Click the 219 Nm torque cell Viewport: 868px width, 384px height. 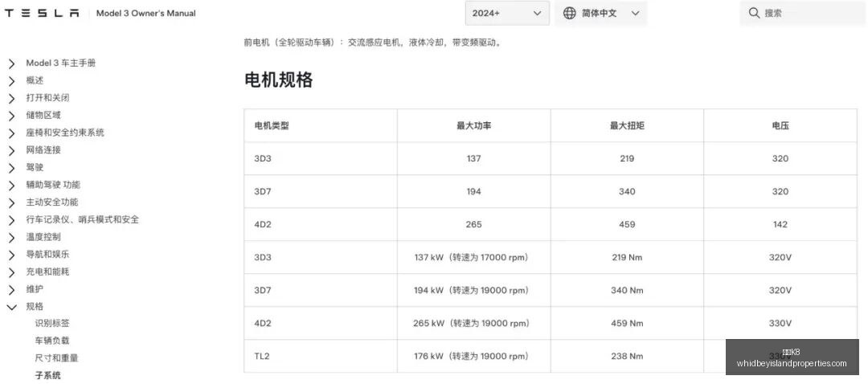[x=627, y=257]
